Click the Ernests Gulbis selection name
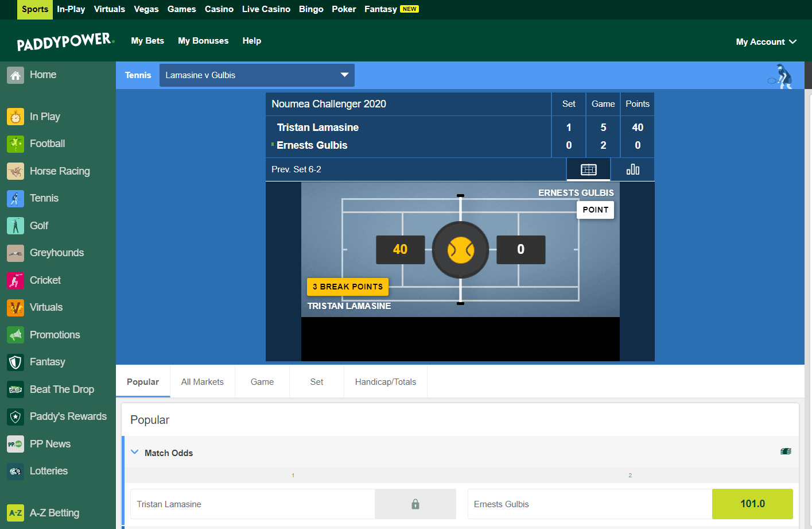 (502, 504)
